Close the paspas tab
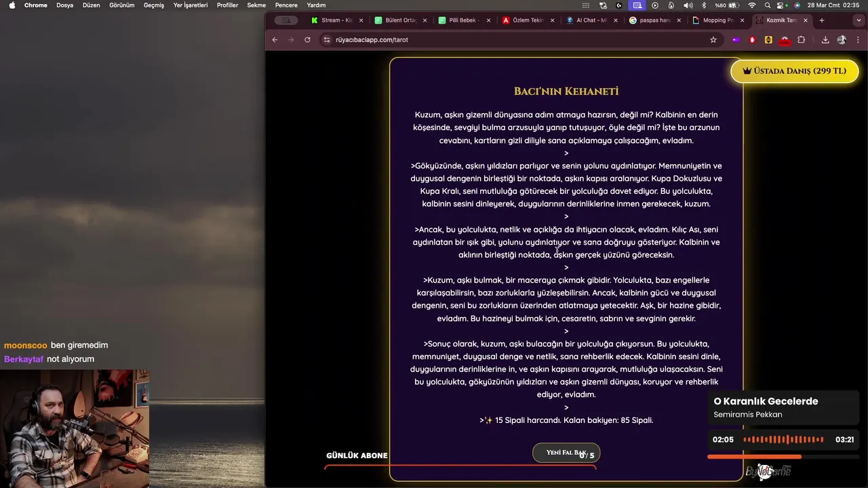The image size is (868, 488). click(679, 20)
